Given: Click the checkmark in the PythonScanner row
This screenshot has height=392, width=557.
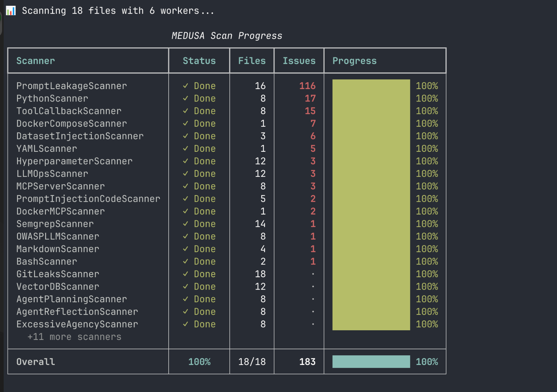Looking at the screenshot, I should pyautogui.click(x=186, y=98).
